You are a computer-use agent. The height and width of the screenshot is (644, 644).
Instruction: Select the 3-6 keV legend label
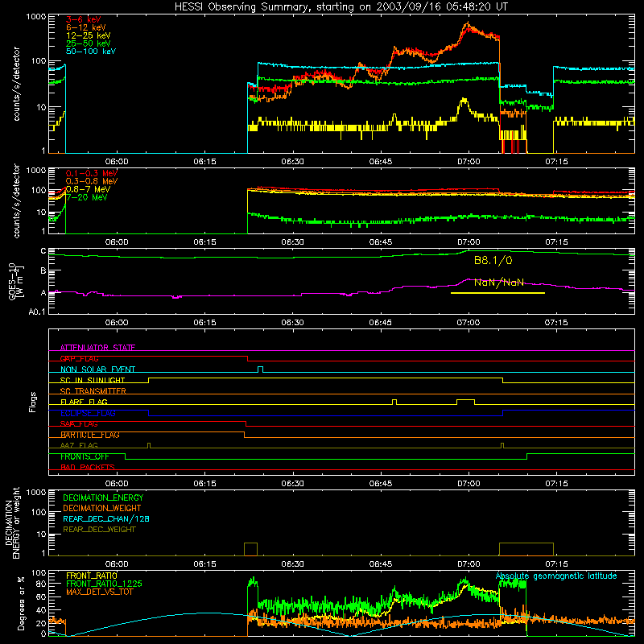[84, 19]
